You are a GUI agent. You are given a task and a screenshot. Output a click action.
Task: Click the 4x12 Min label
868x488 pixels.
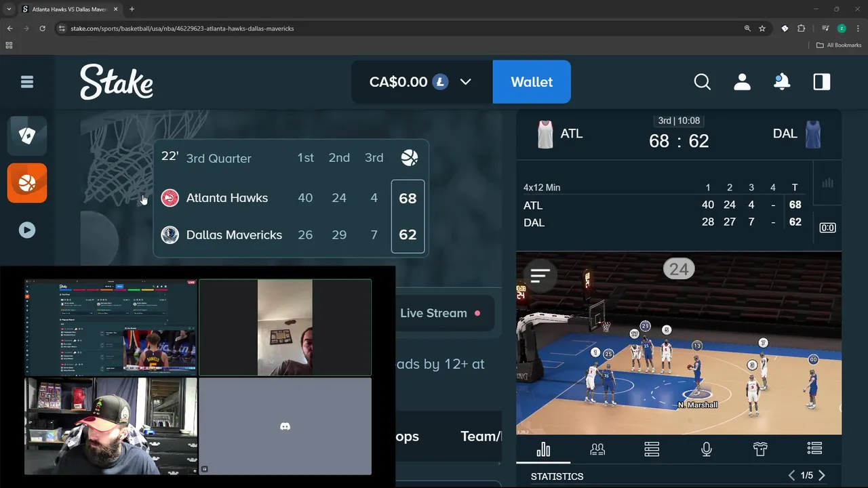point(542,188)
